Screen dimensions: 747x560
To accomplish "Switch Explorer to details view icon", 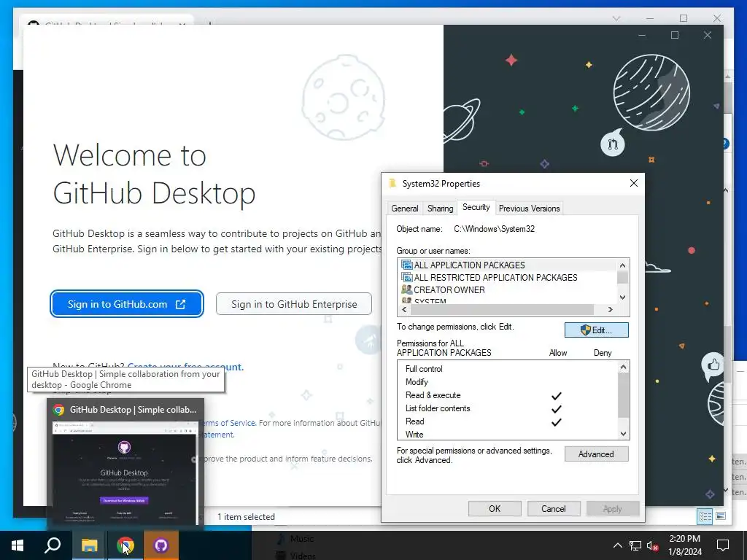I will click(x=705, y=516).
